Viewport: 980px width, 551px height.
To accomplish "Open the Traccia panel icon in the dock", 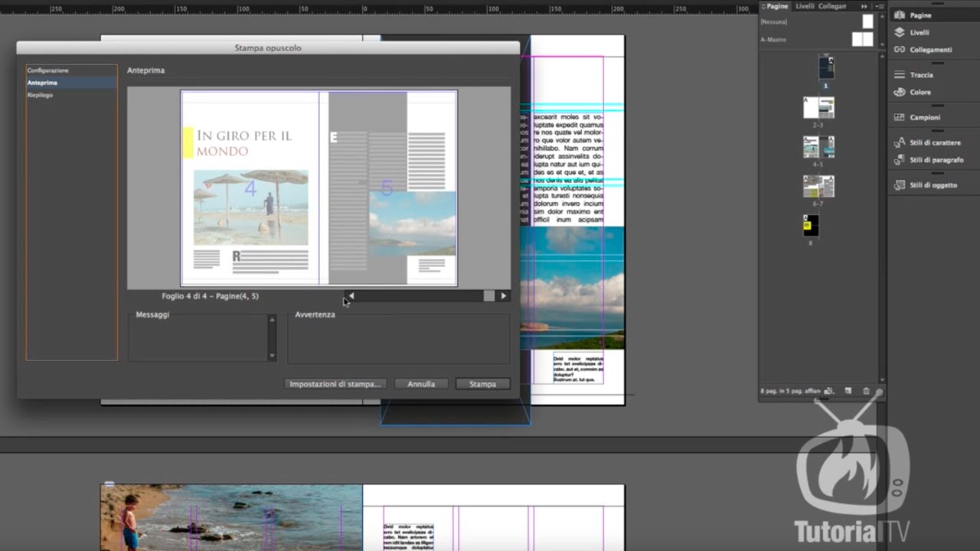I will [900, 75].
